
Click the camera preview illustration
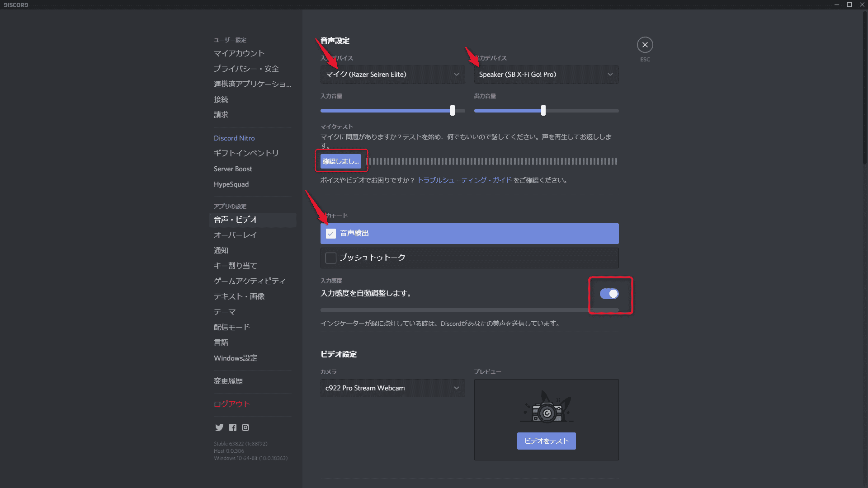pos(547,407)
